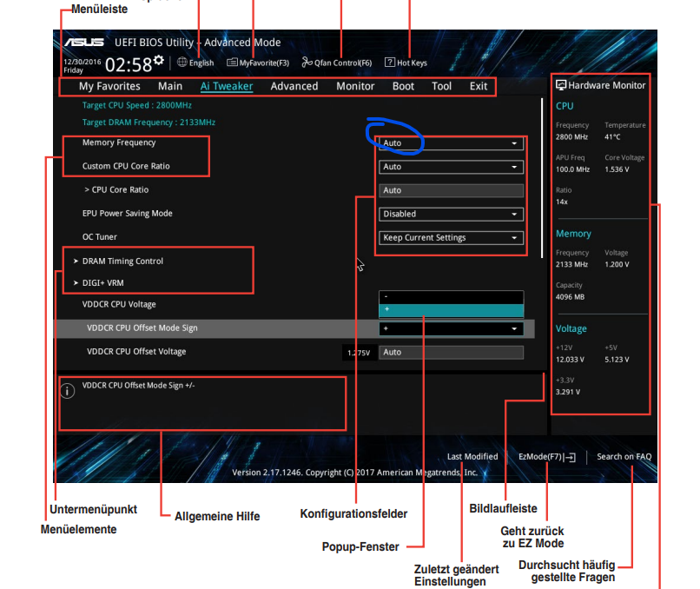Click the CPU Core Ratio Auto field
700x589 pixels.
coord(451,190)
